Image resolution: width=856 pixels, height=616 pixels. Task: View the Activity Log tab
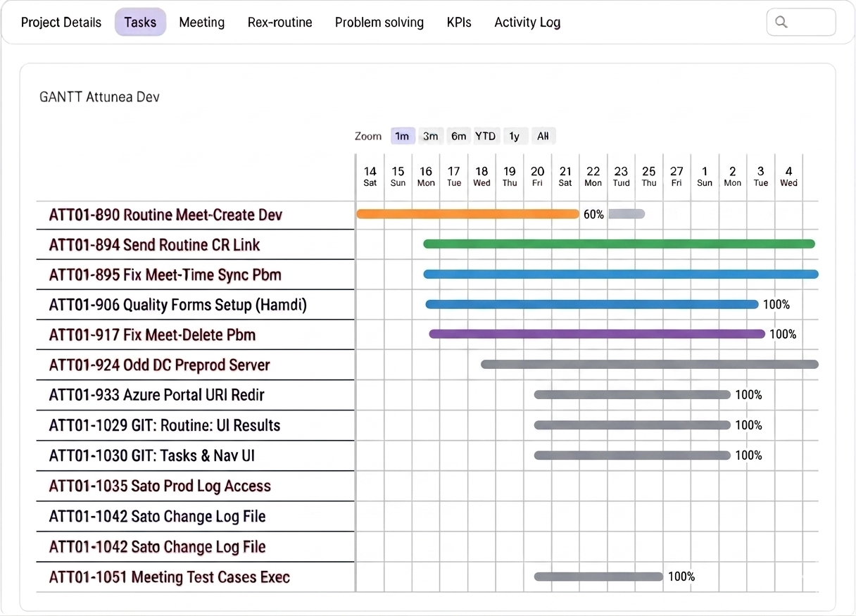(x=527, y=22)
